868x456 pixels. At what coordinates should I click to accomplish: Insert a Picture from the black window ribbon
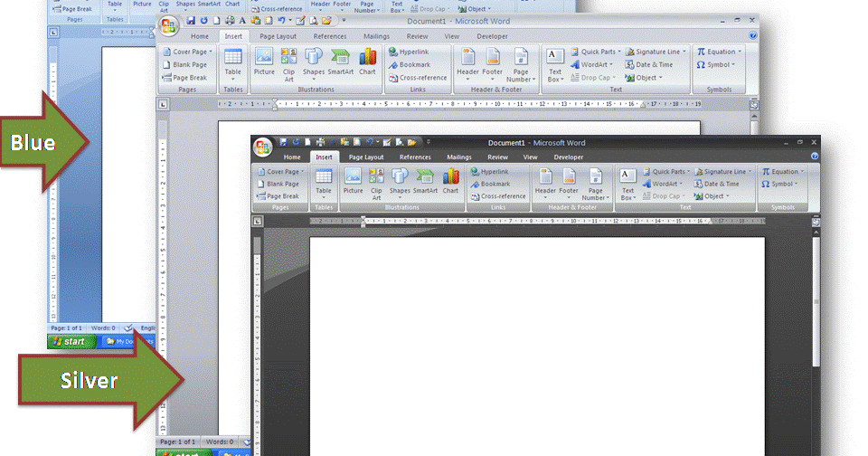(353, 182)
